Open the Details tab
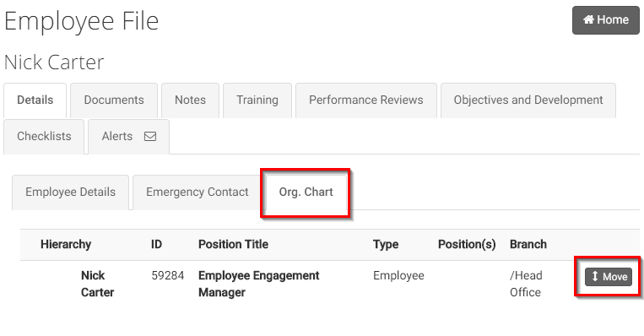Viewport: 644px width, 336px height. [x=35, y=100]
